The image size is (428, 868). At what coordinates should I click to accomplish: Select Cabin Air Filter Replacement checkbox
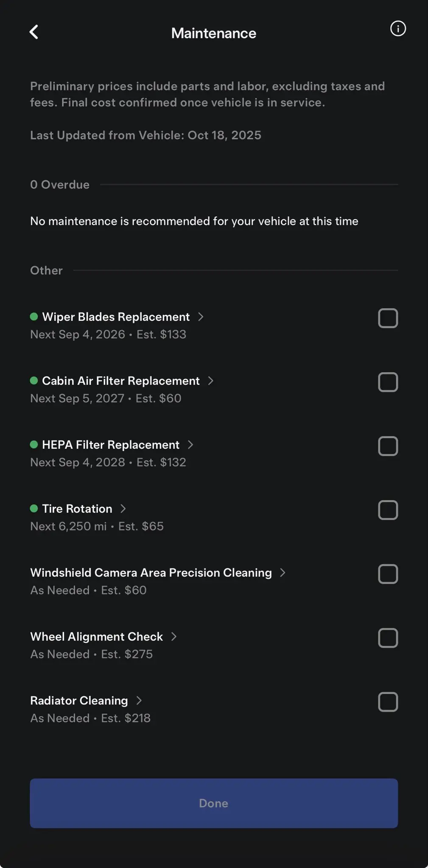[388, 382]
